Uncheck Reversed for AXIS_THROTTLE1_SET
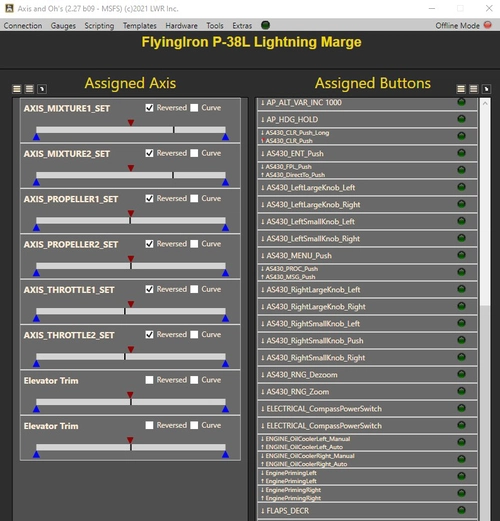Viewport: 500px width, 521px height. click(149, 289)
